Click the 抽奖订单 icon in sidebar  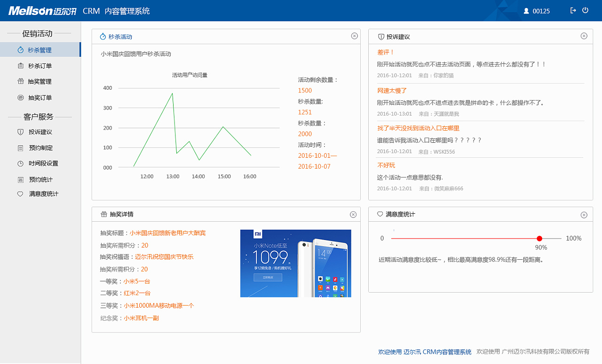(20, 98)
